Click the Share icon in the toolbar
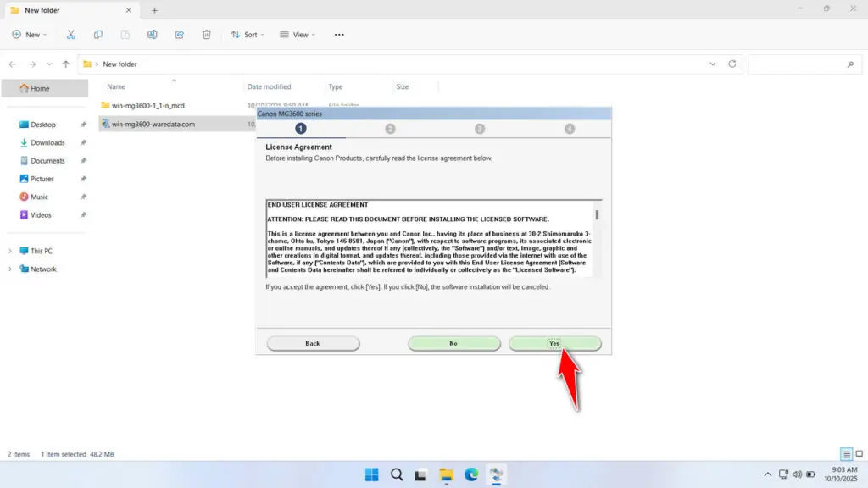 point(179,34)
